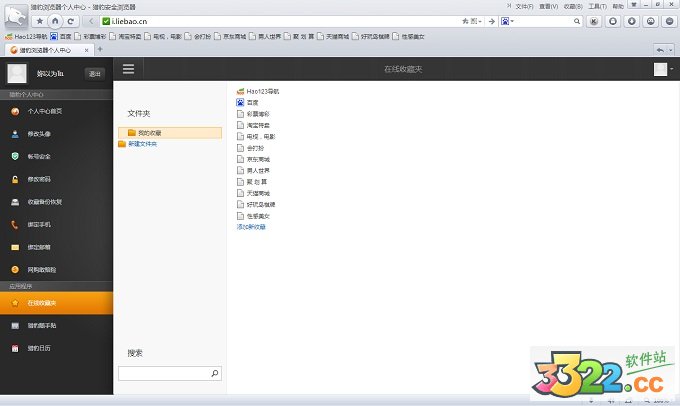The height and width of the screenshot is (406, 680).
Task: Click the 退出 logout button
Action: click(x=95, y=74)
